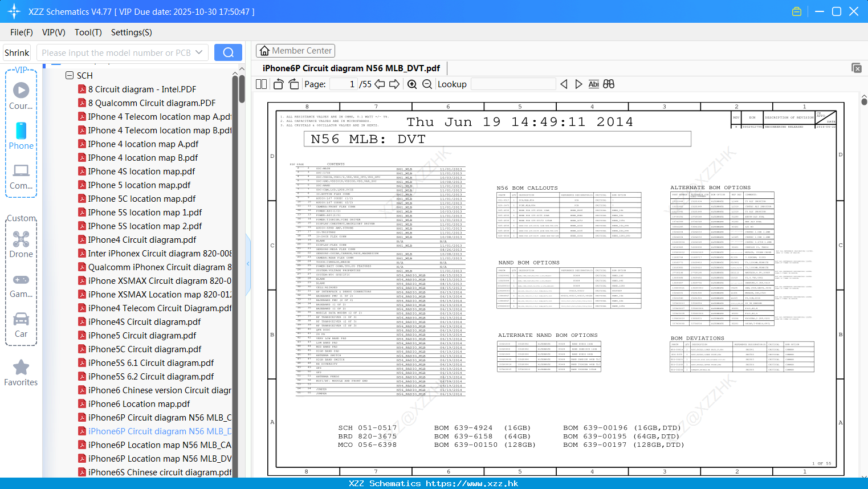Open website link www.xzz.hk
868x489 pixels.
tap(472, 483)
